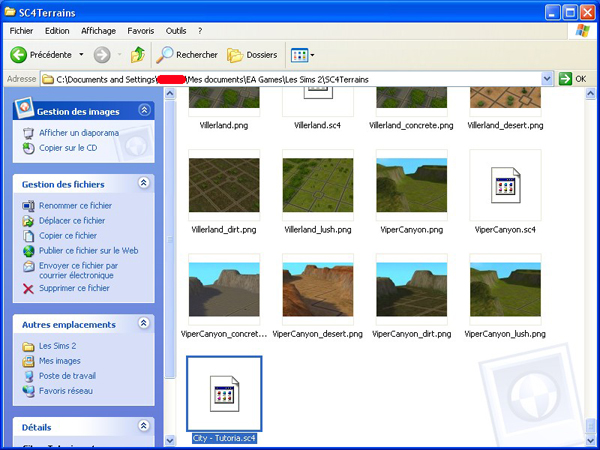The height and width of the screenshot is (450, 600).
Task: Click inside the Adresse path field
Action: click(x=291, y=79)
